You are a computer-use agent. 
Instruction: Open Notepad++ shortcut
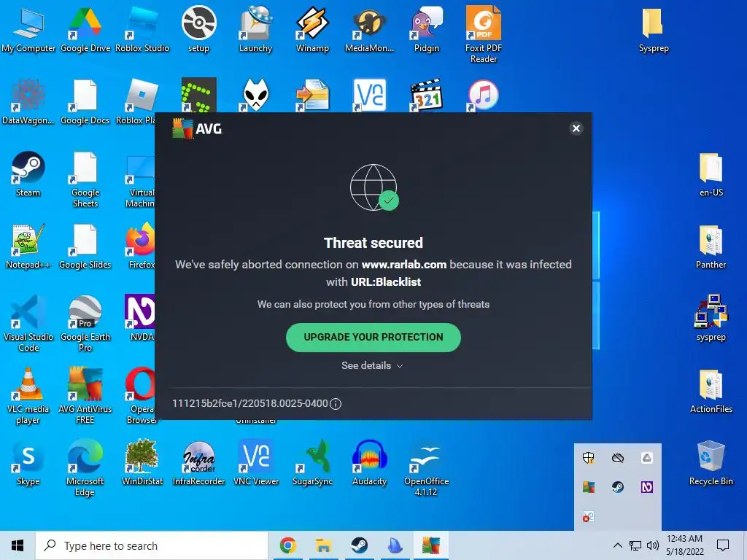point(28,246)
